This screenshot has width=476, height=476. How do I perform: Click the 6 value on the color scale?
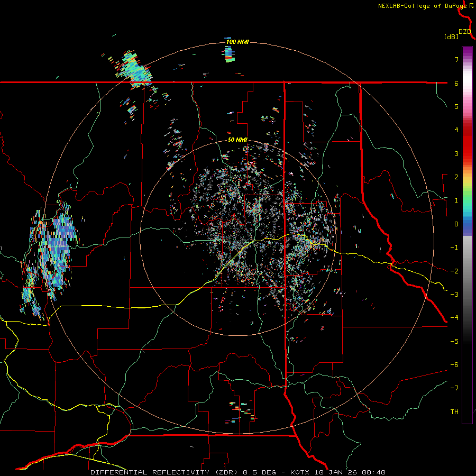pyautogui.click(x=456, y=83)
